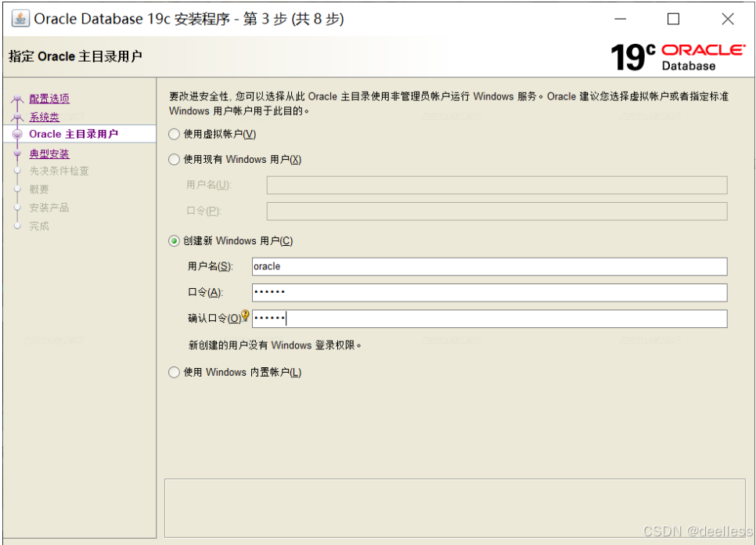Click the 概要 step label

point(39,189)
